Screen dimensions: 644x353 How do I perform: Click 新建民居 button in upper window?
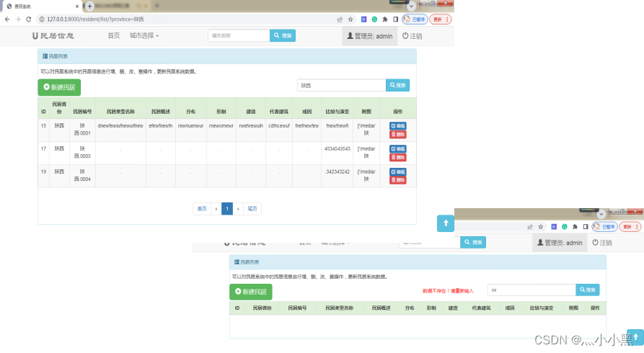coord(59,87)
